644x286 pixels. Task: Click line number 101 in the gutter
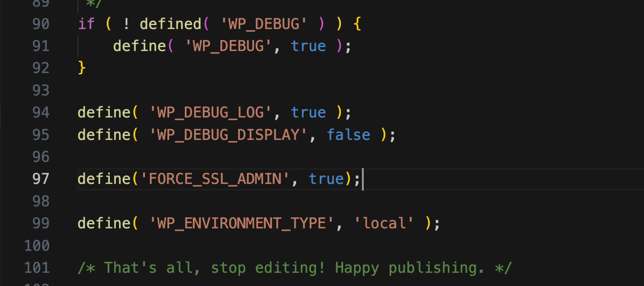point(37,268)
